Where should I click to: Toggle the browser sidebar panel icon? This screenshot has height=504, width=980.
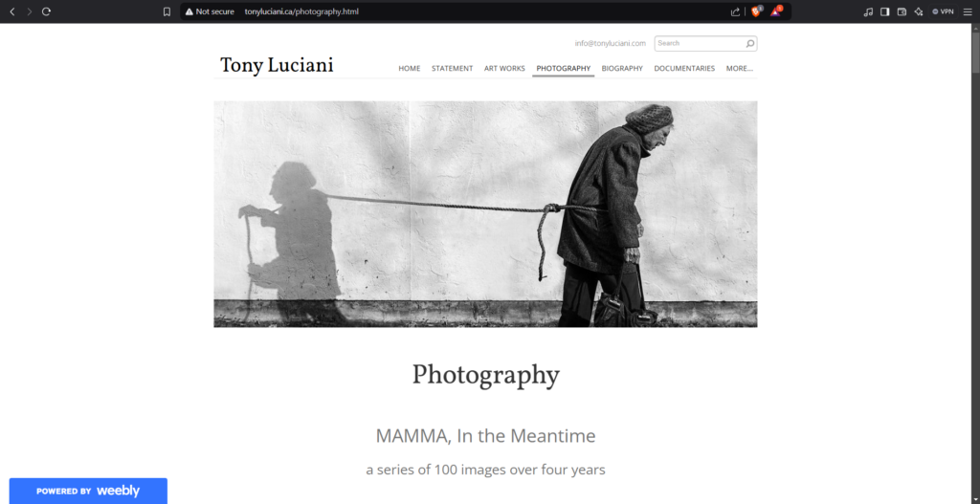click(x=885, y=11)
